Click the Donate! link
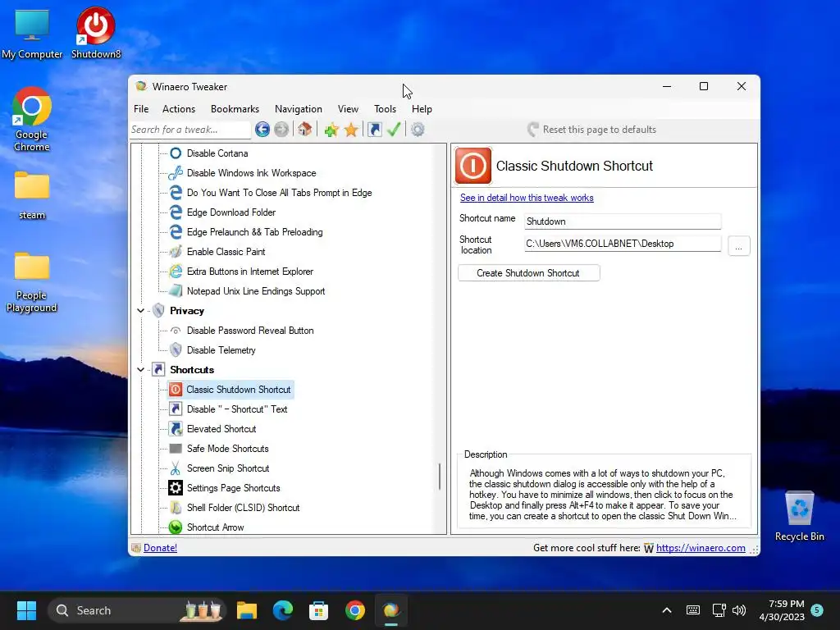Image resolution: width=840 pixels, height=630 pixels. [160, 547]
